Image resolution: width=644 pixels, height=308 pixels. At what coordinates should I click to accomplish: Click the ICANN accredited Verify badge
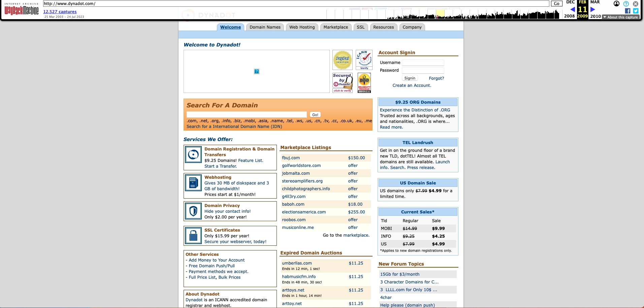coord(364,60)
